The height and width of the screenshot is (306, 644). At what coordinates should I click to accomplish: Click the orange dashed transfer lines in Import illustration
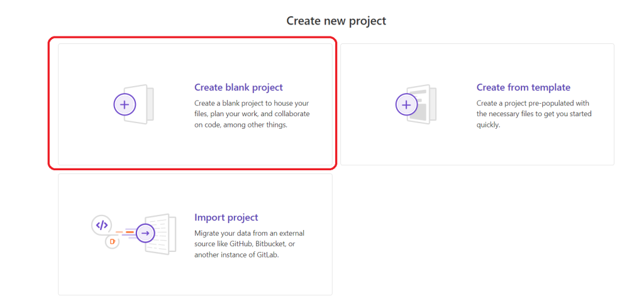[125, 232]
